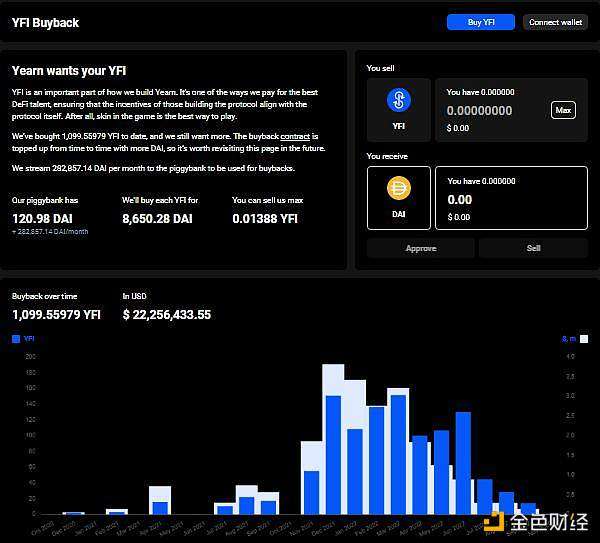Click the Buy YFI button
This screenshot has width=600, height=543.
click(x=481, y=22)
